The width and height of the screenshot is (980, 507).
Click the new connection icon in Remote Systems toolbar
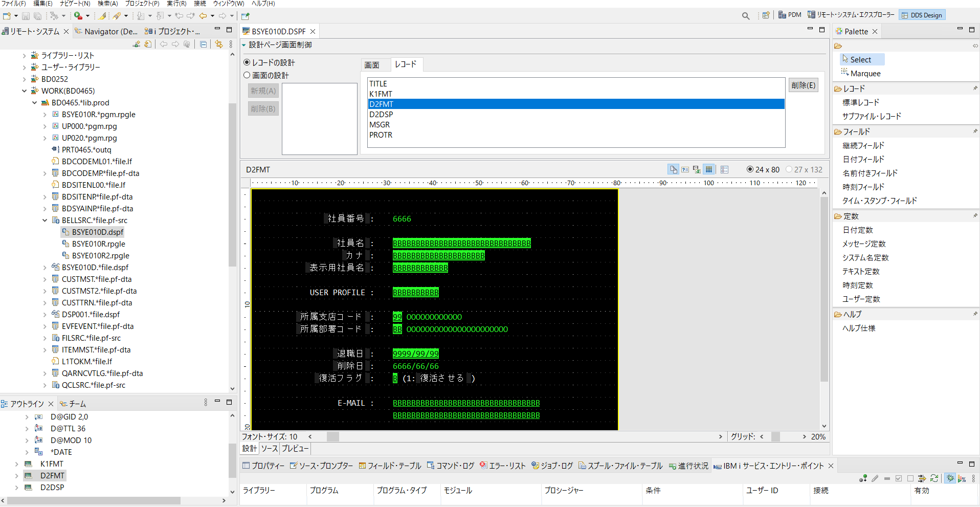tap(137, 45)
